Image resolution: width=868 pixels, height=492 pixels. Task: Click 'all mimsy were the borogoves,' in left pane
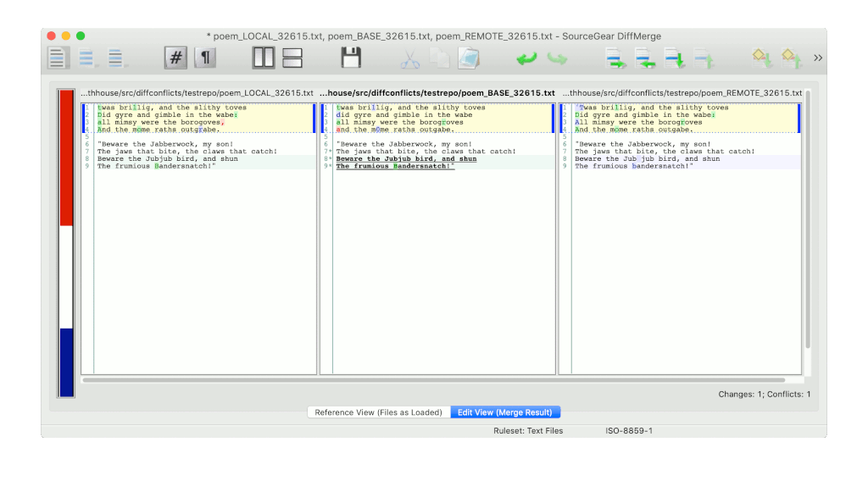[x=161, y=122]
